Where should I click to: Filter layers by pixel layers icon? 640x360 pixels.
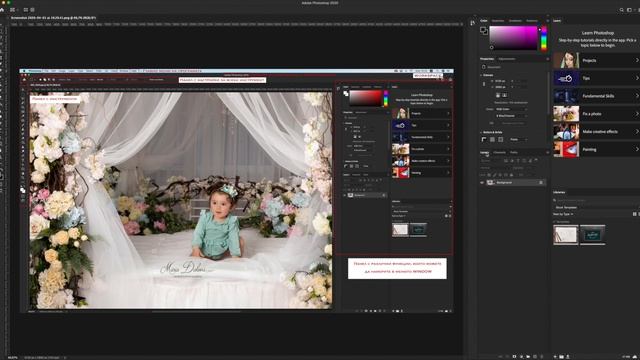click(506, 161)
